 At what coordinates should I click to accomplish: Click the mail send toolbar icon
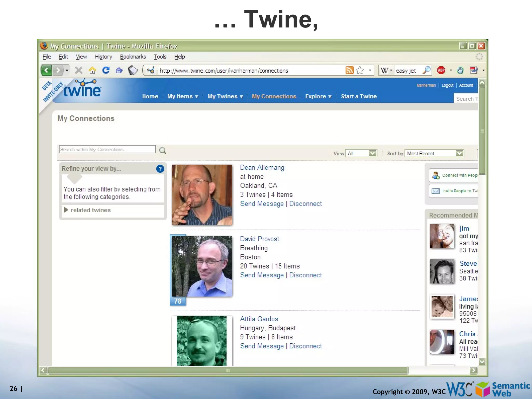tap(119, 70)
